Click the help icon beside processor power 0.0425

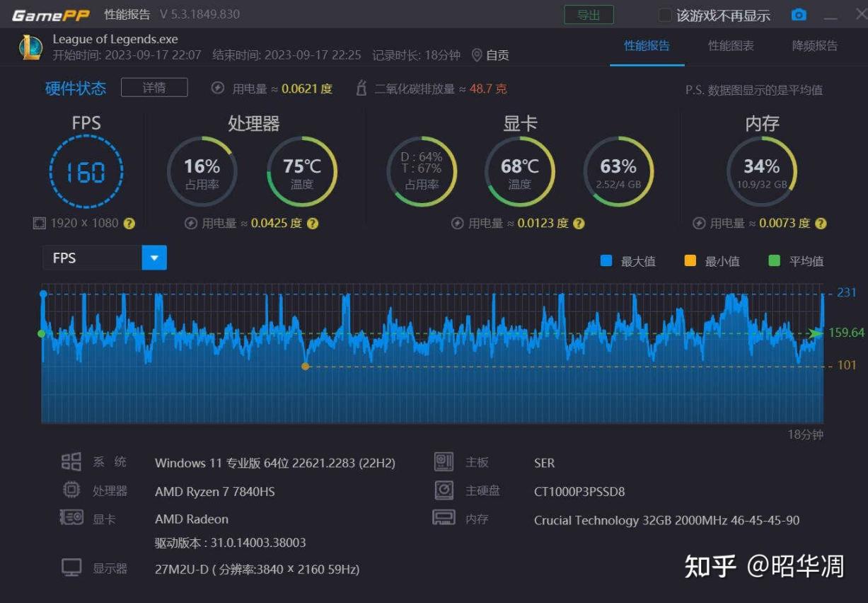[x=313, y=224]
